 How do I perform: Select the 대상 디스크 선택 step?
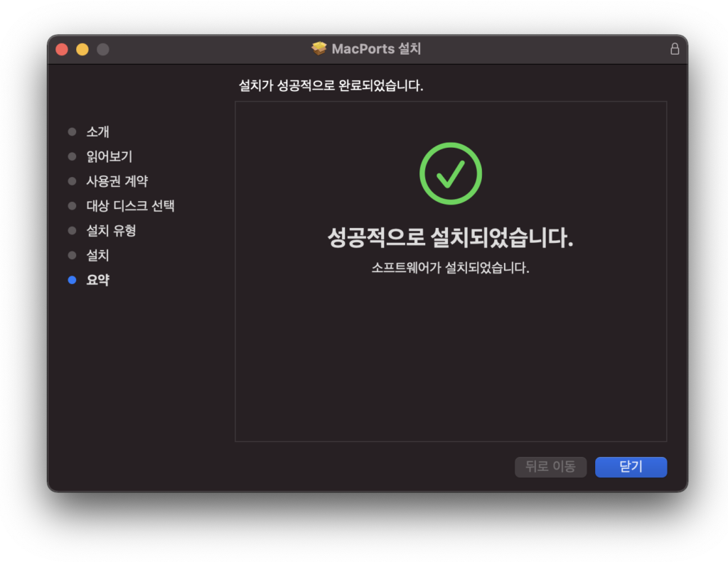coord(131,205)
